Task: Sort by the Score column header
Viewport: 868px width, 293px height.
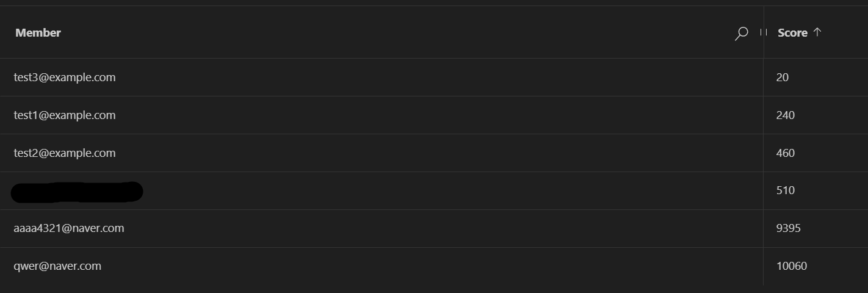Action: [x=816, y=32]
